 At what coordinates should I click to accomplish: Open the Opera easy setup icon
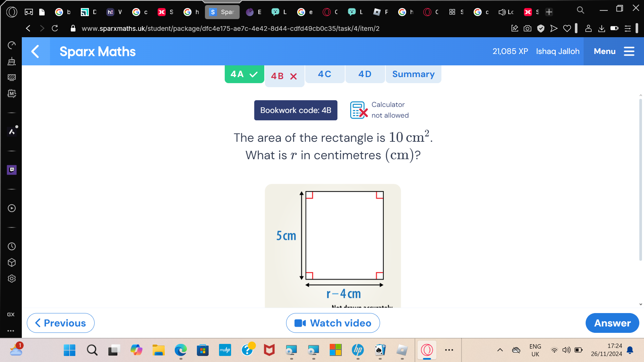click(628, 28)
